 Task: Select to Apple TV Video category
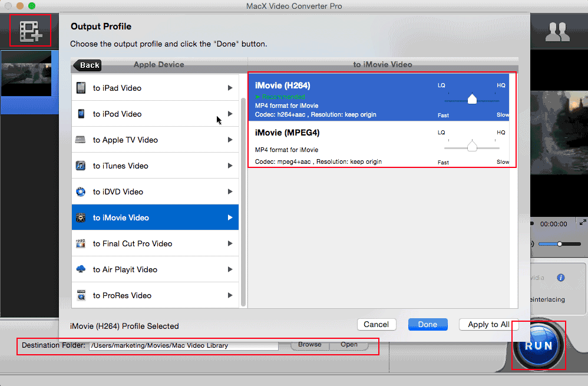pos(156,140)
